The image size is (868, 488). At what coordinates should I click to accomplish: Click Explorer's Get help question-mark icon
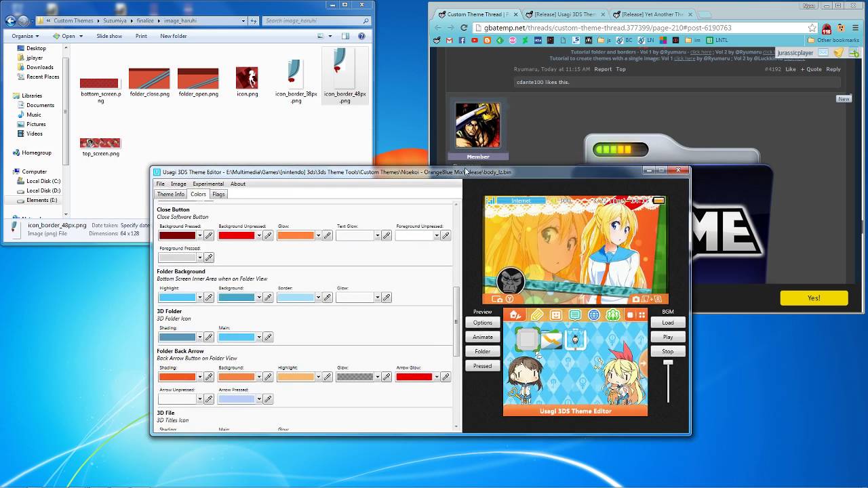(x=362, y=36)
